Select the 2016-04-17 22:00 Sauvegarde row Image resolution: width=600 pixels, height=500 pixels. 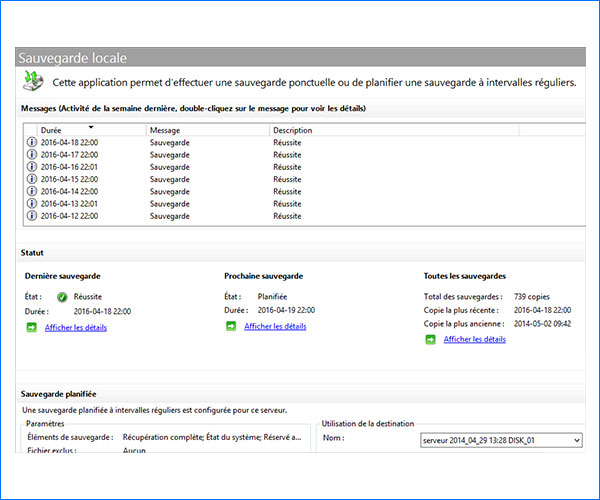[x=170, y=155]
